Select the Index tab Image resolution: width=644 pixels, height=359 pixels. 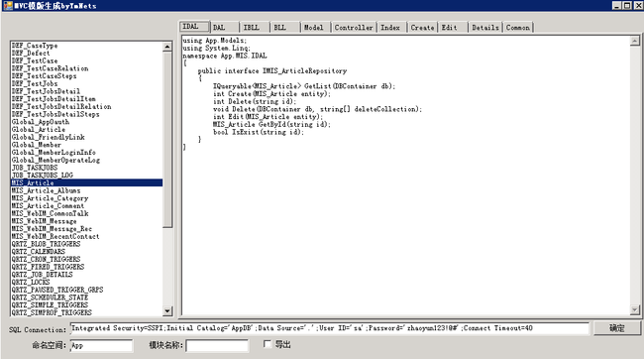pos(391,27)
